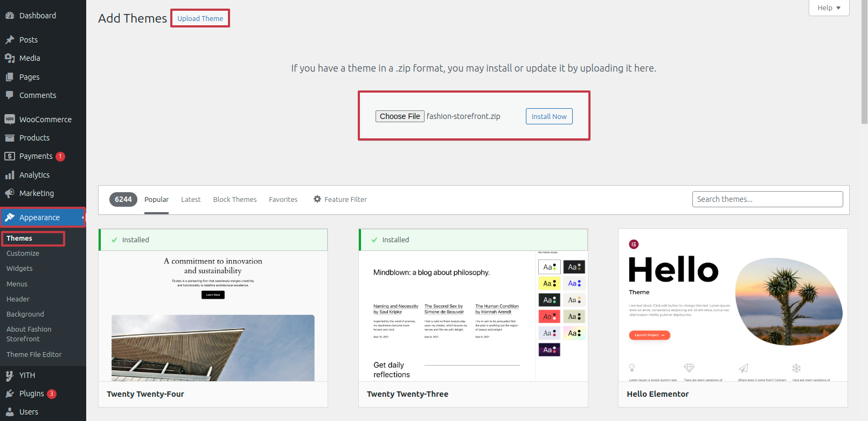The image size is (868, 421).
Task: Open Customize under Appearance
Action: pos(23,254)
